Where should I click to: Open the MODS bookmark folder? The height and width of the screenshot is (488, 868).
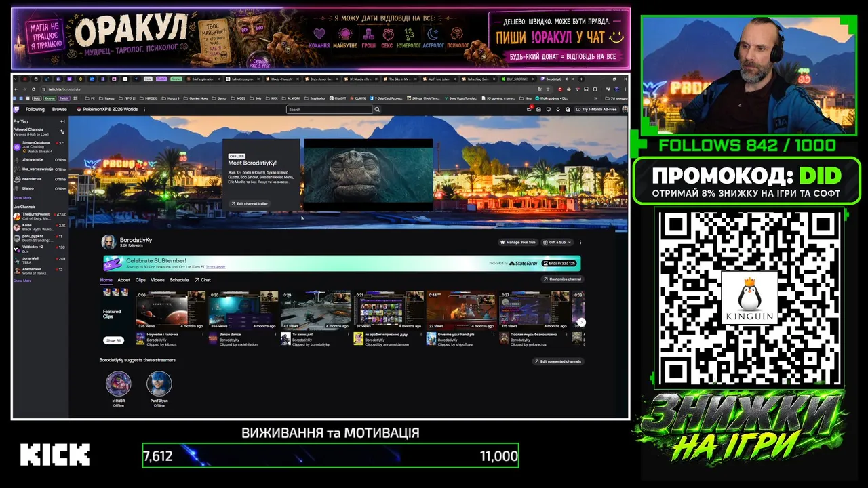[239, 98]
